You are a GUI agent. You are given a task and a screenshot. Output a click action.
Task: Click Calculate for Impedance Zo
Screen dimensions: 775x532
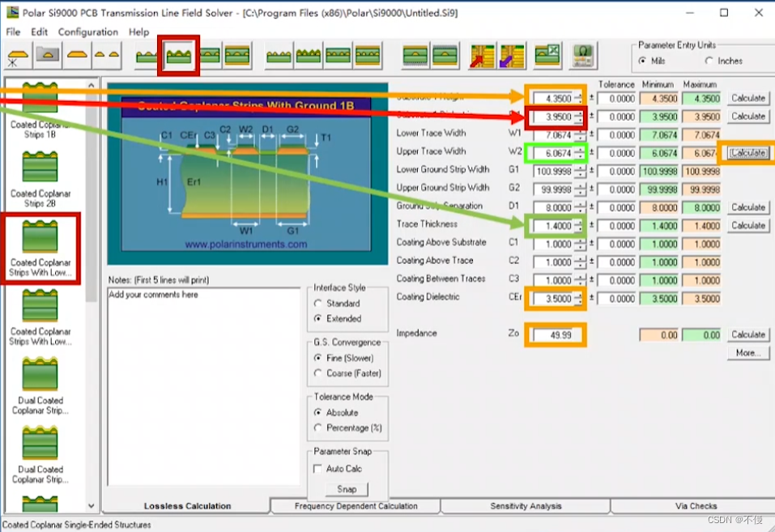pyautogui.click(x=748, y=334)
